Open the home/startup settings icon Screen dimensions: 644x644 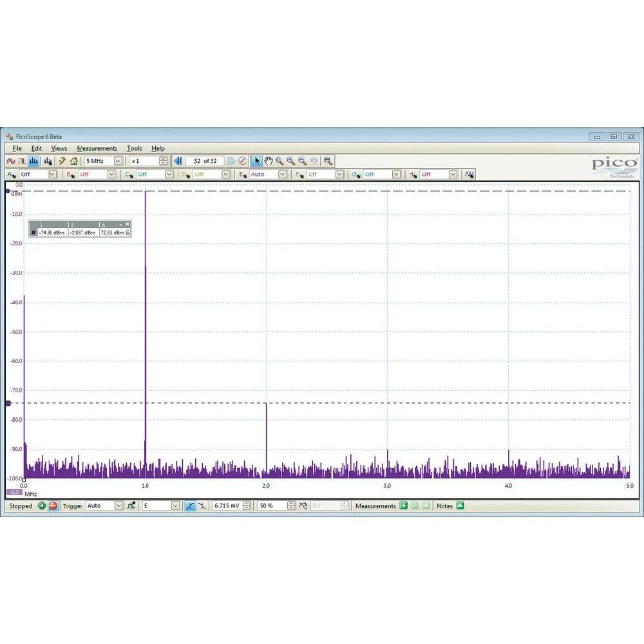(74, 161)
